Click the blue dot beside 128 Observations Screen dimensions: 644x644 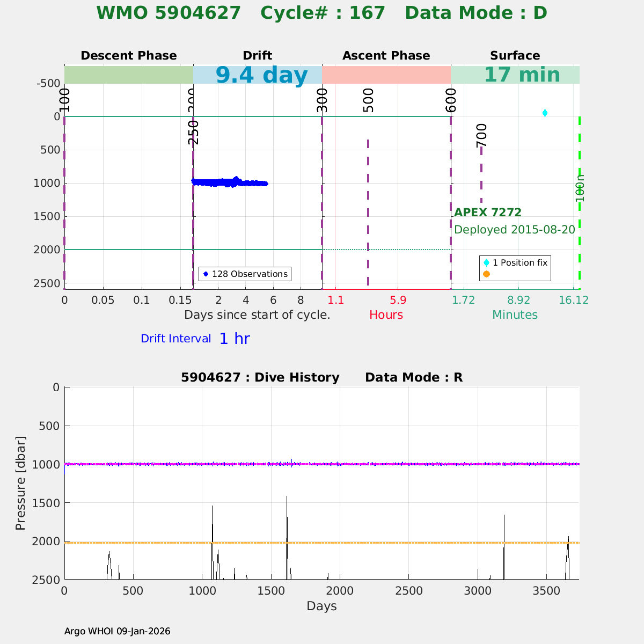206,274
